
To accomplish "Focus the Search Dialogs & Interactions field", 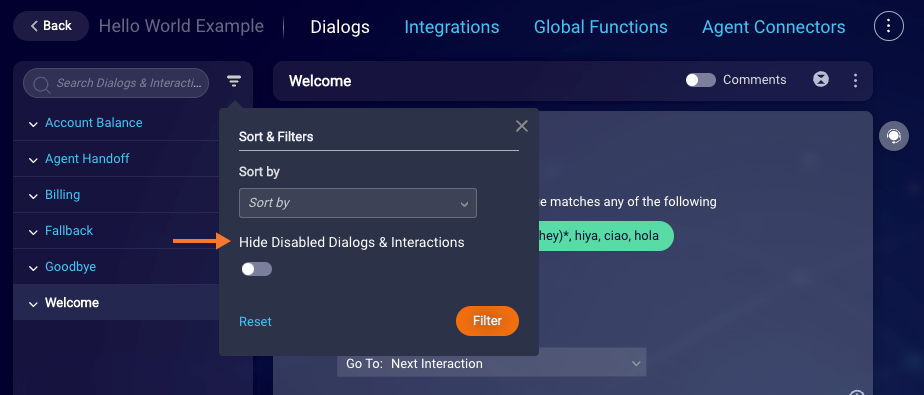I will (116, 83).
